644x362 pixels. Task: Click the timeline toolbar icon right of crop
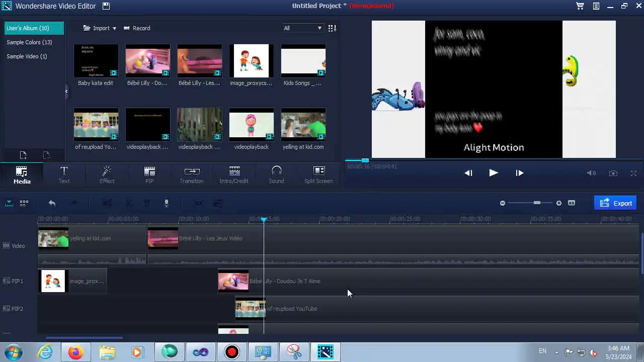[218, 203]
